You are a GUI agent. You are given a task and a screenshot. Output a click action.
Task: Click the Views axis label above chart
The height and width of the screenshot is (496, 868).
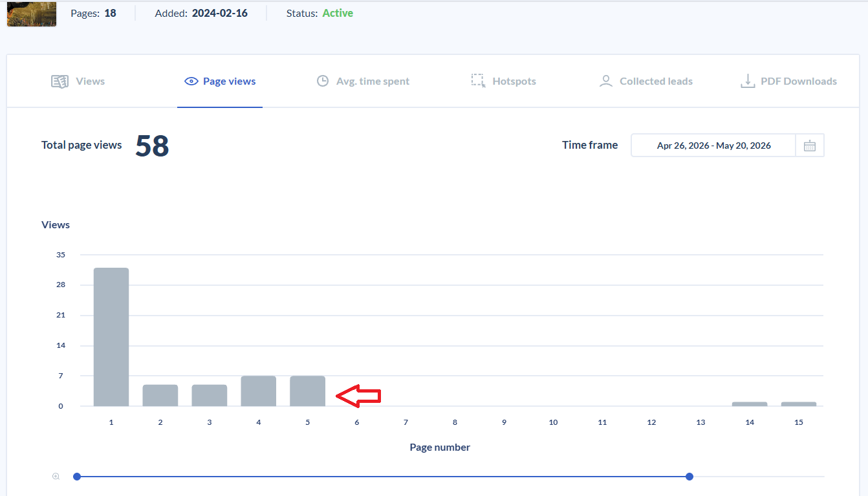click(x=56, y=225)
